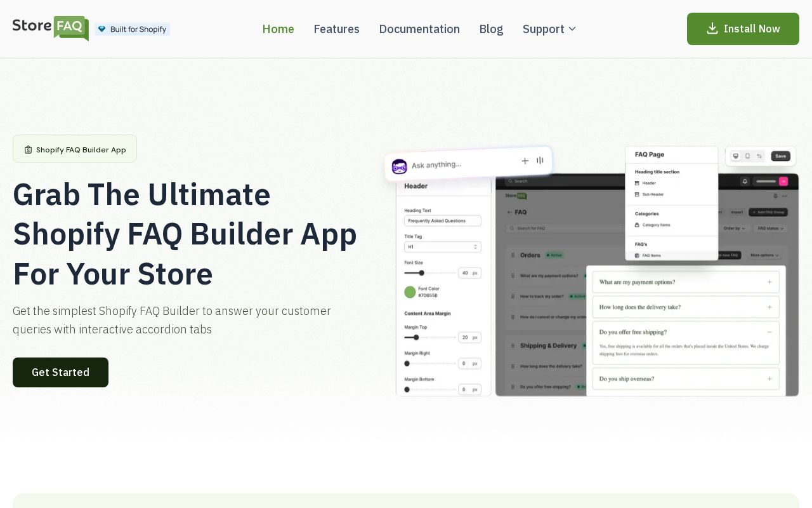
Task: Select the desktop preview icon
Action: point(736,156)
